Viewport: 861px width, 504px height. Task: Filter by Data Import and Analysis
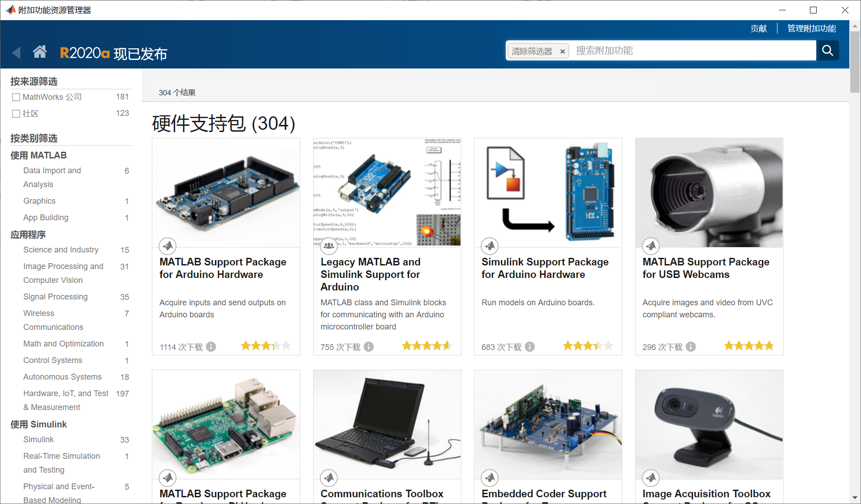(52, 177)
